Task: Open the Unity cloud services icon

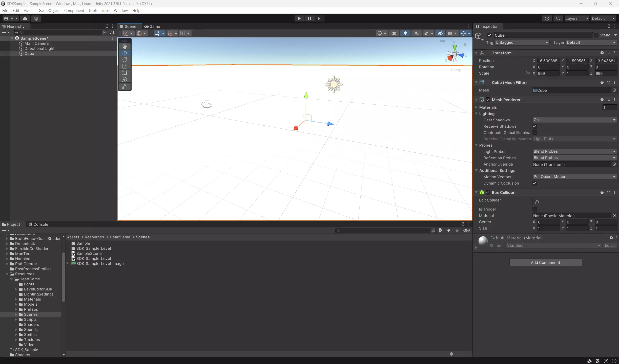Action: [25, 18]
